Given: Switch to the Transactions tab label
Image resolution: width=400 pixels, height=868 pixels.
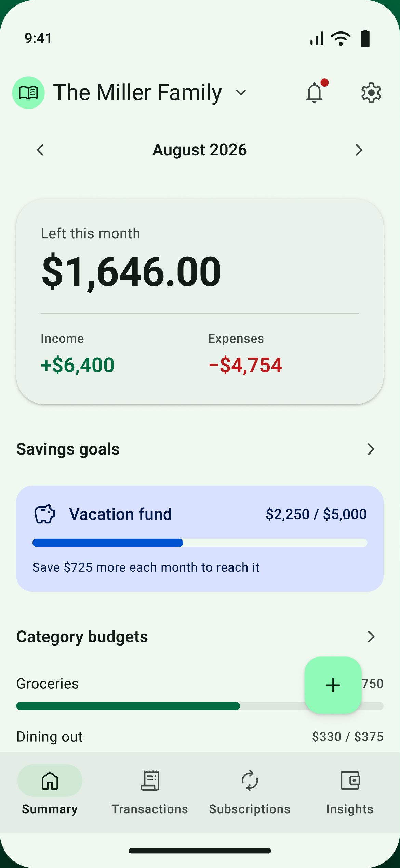Looking at the screenshot, I should point(150,809).
